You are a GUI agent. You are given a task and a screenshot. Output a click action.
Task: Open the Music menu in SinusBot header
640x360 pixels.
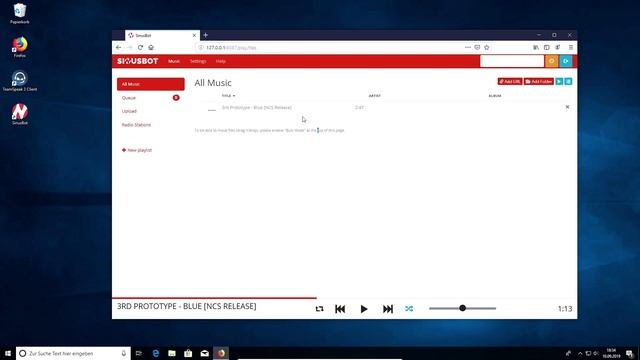click(174, 61)
